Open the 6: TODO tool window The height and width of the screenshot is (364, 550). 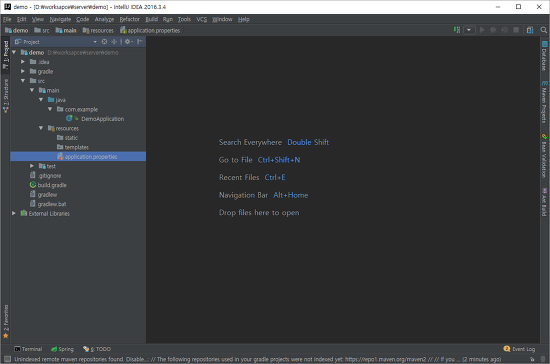point(97,349)
